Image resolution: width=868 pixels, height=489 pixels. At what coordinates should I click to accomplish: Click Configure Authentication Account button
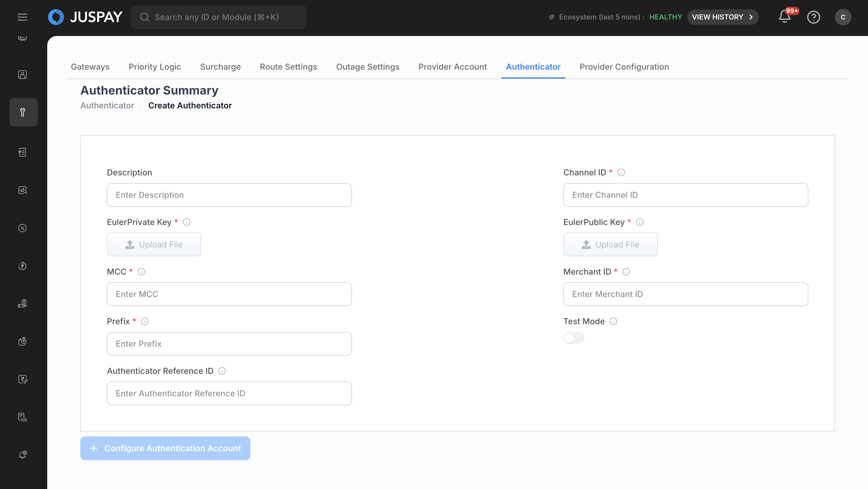(x=165, y=448)
